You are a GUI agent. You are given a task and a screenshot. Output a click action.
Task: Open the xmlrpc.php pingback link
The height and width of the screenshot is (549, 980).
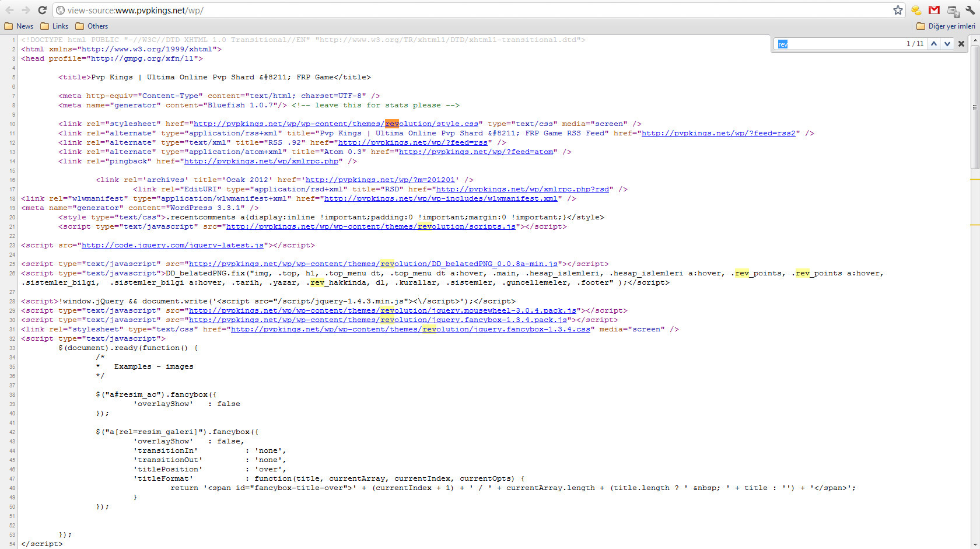(261, 161)
